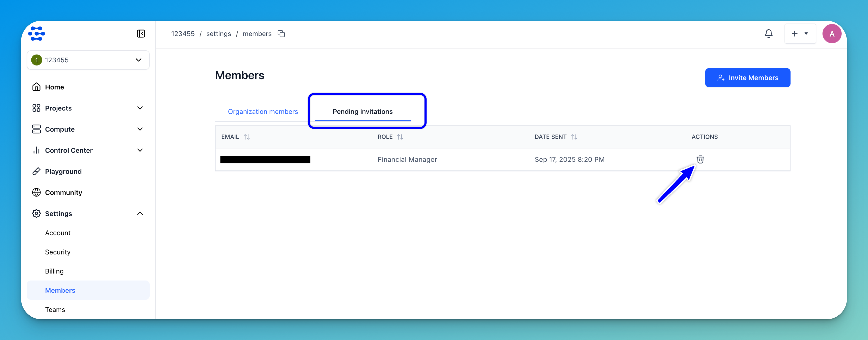Collapse the sidebar with panel icon
Image resolution: width=868 pixels, height=340 pixels.
point(141,34)
